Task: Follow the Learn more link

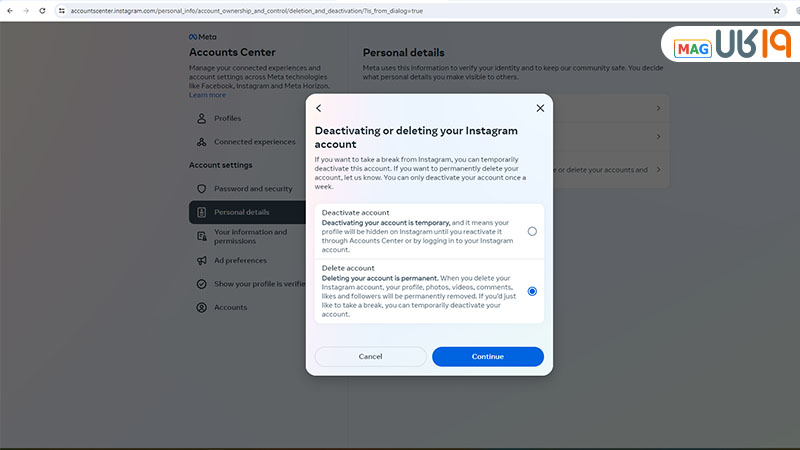Action: tap(207, 95)
